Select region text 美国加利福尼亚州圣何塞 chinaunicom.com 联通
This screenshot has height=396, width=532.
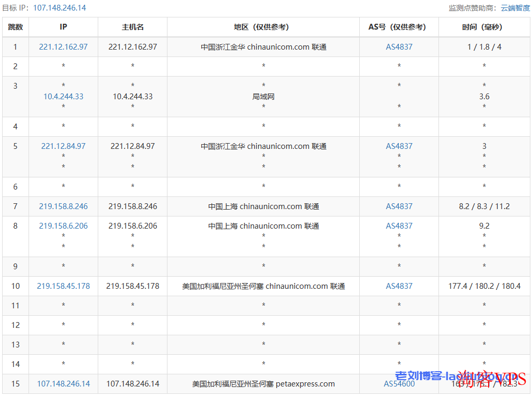(263, 286)
